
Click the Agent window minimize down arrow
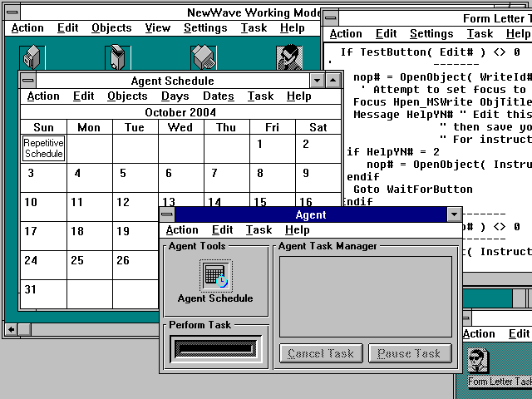[454, 214]
